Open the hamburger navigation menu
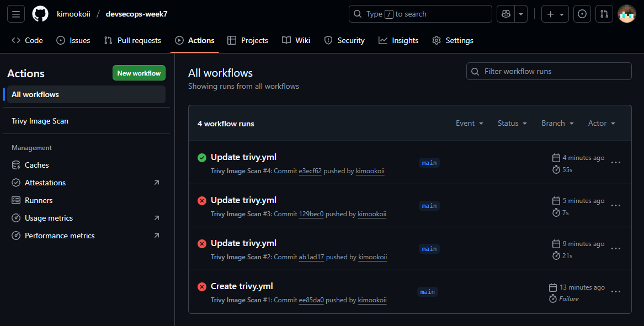This screenshot has height=326, width=644. coord(15,14)
